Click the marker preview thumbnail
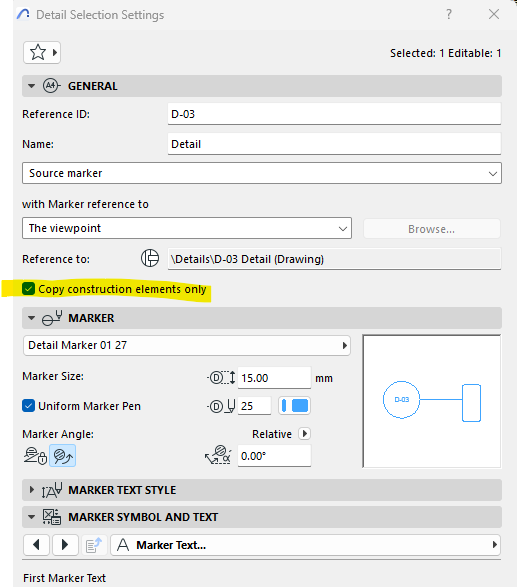This screenshot has height=587, width=517. coord(432,401)
